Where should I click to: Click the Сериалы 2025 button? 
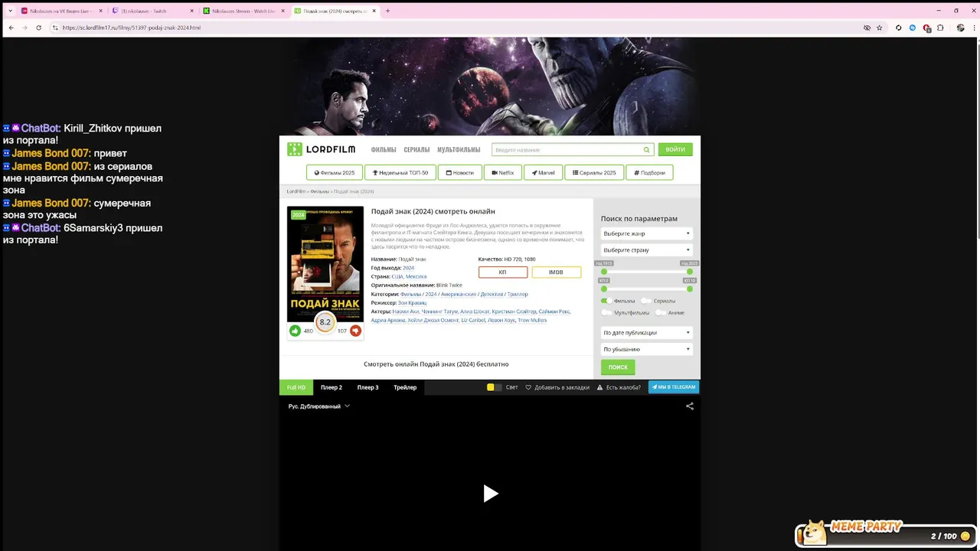[x=594, y=172]
